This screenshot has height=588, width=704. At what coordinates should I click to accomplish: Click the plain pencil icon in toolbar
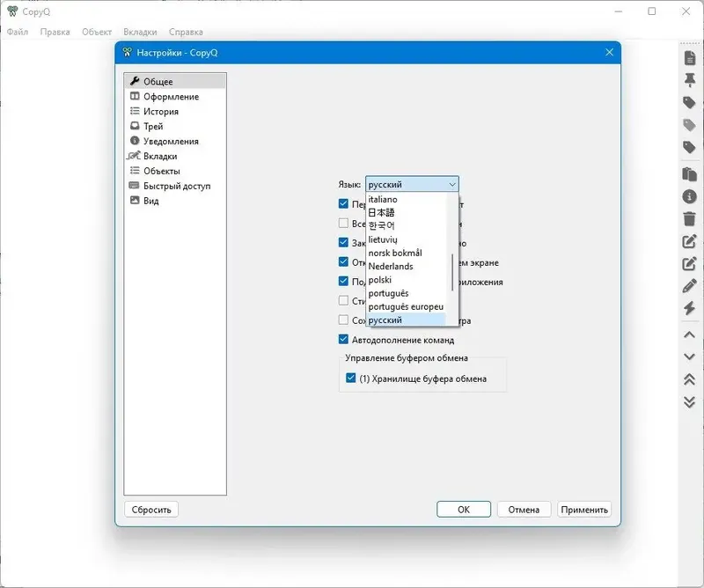pos(689,286)
